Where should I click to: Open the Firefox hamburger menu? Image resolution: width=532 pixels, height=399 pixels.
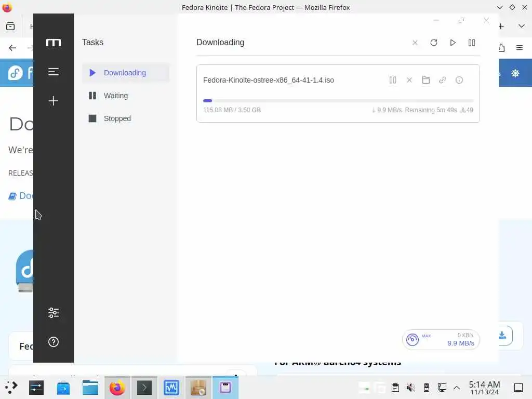pyautogui.click(x=520, y=48)
